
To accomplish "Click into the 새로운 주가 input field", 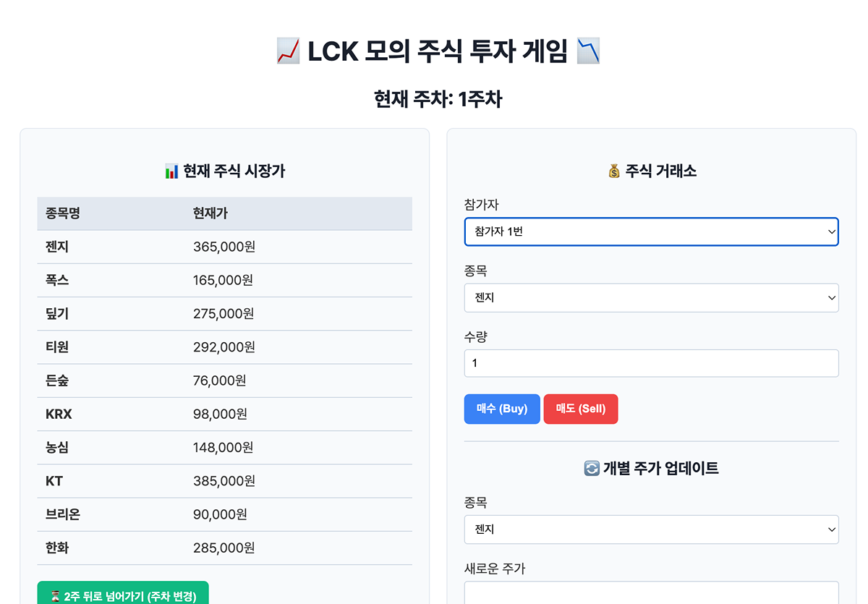I will 651,593.
